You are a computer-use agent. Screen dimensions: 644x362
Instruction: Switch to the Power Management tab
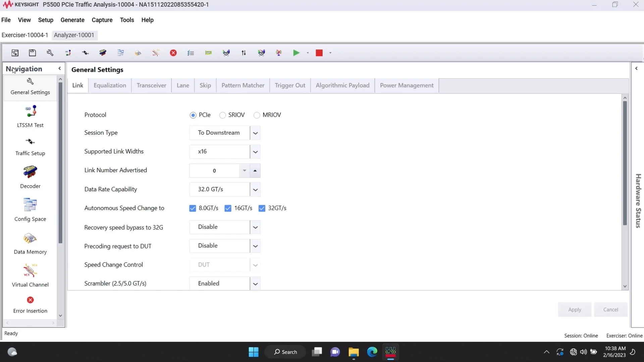[x=407, y=85]
